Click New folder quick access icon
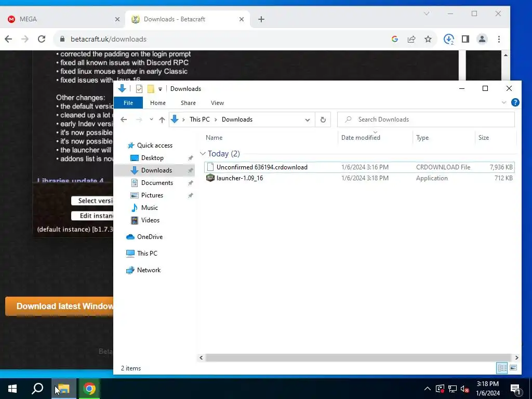The image size is (532, 399). pyautogui.click(x=151, y=89)
